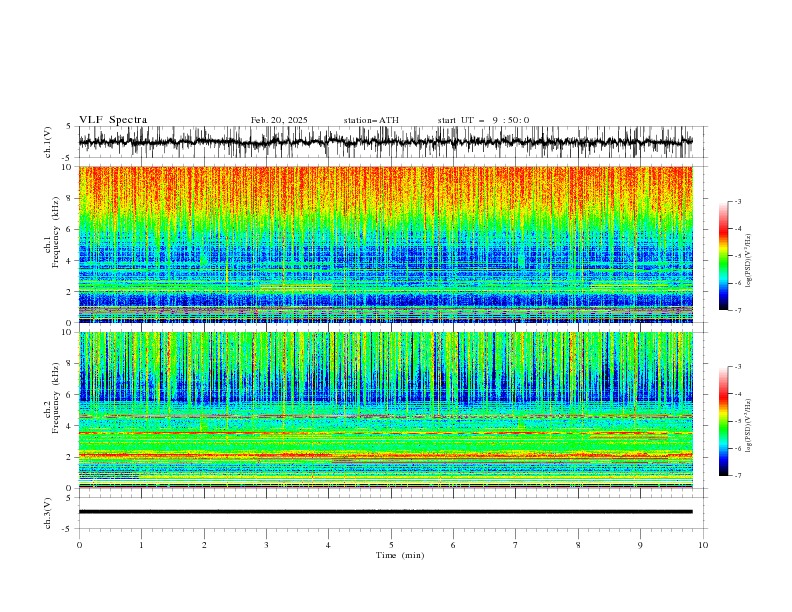Click the 'ch.1(V)' waveform axis label
Viewport: 792px width, 612px height.
point(48,142)
